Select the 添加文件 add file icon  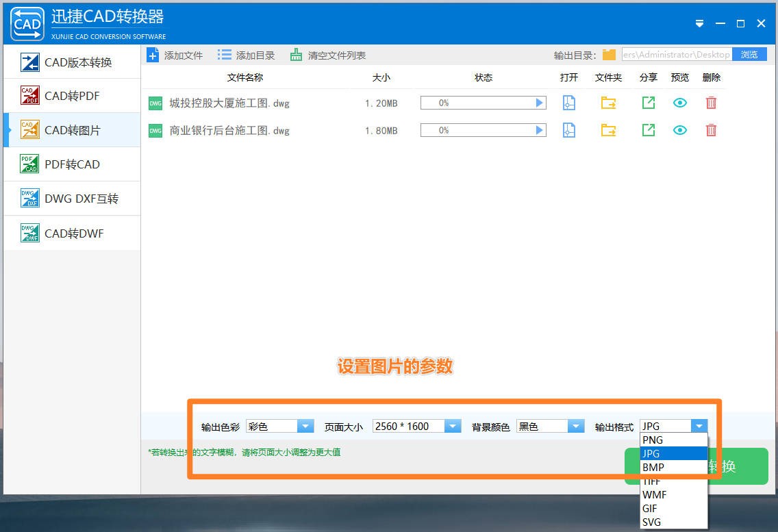click(153, 55)
